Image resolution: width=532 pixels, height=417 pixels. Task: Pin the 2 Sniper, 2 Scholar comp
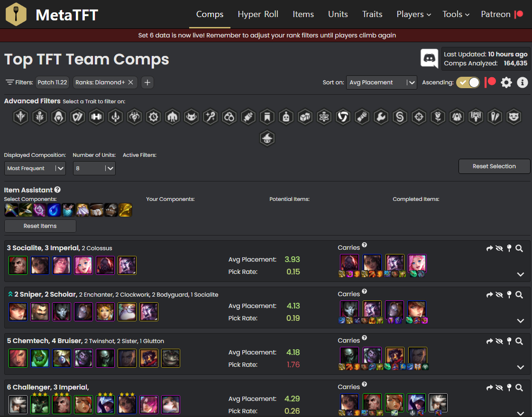[509, 295]
